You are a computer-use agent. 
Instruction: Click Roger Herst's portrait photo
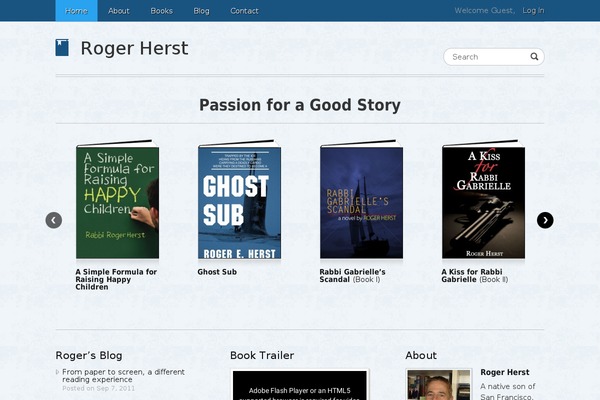point(439,385)
